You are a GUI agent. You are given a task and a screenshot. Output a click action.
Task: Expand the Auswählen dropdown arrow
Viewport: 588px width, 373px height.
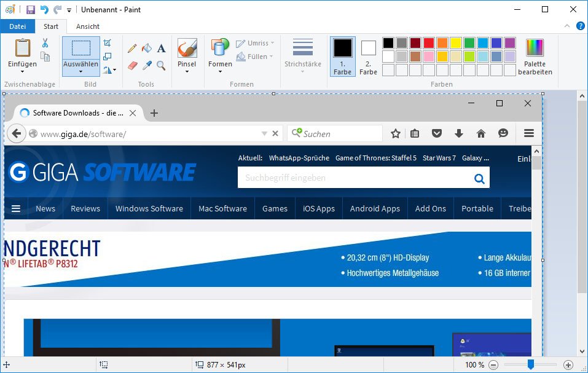click(80, 72)
